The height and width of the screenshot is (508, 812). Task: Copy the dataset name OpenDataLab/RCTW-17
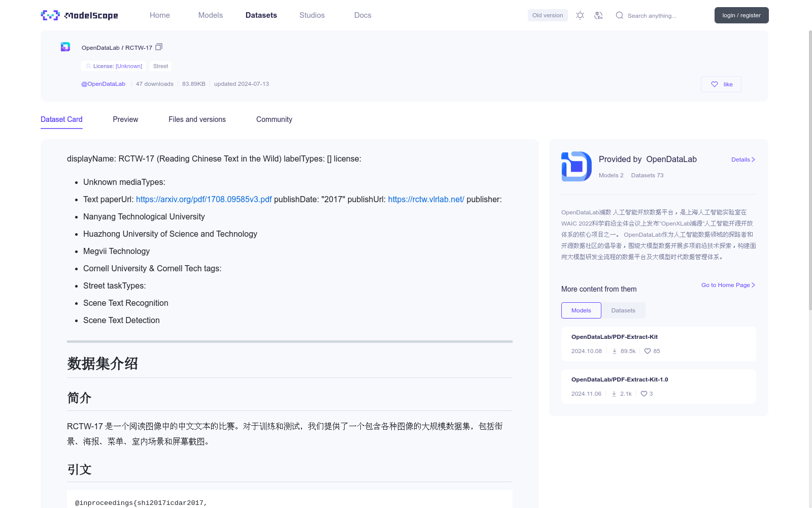coord(159,47)
